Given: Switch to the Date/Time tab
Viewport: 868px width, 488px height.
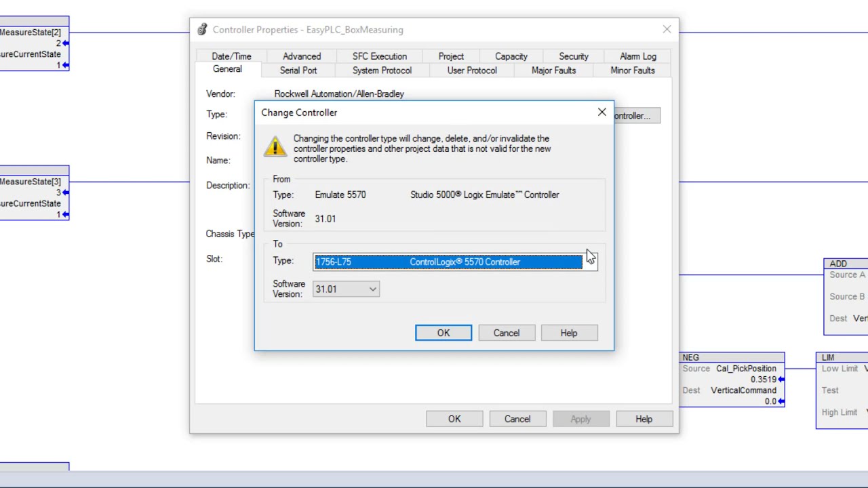Looking at the screenshot, I should point(231,56).
